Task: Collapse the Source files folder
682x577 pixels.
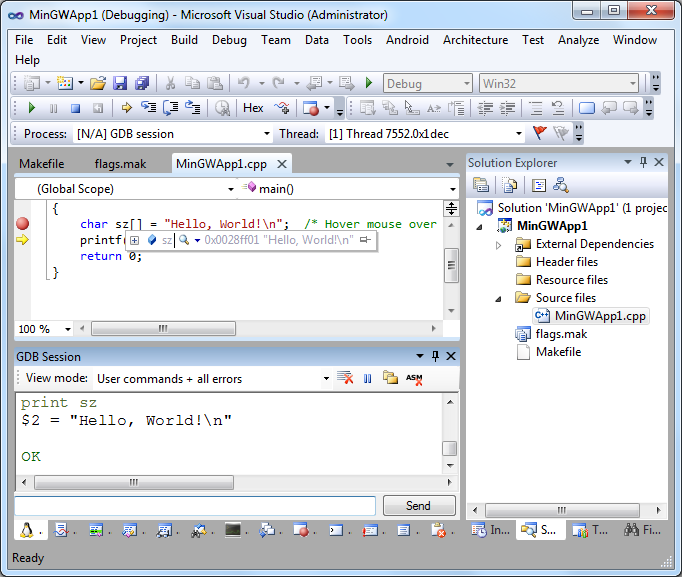Action: click(498, 299)
